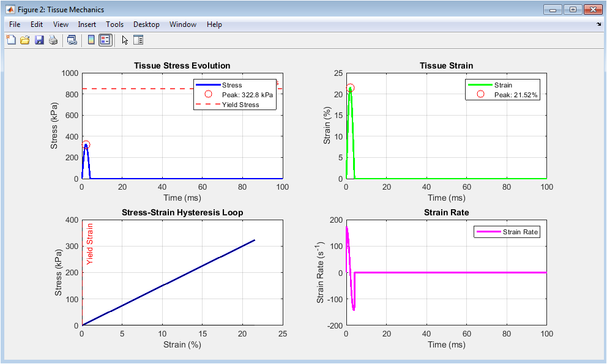The width and height of the screenshot is (607, 364).
Task: Click the Strain Rate legend label
Action: point(520,232)
